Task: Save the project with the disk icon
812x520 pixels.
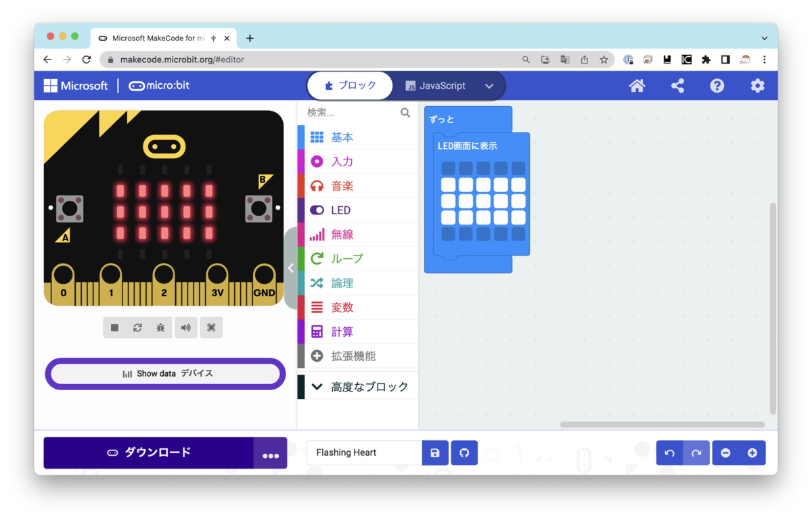Action: pyautogui.click(x=435, y=452)
